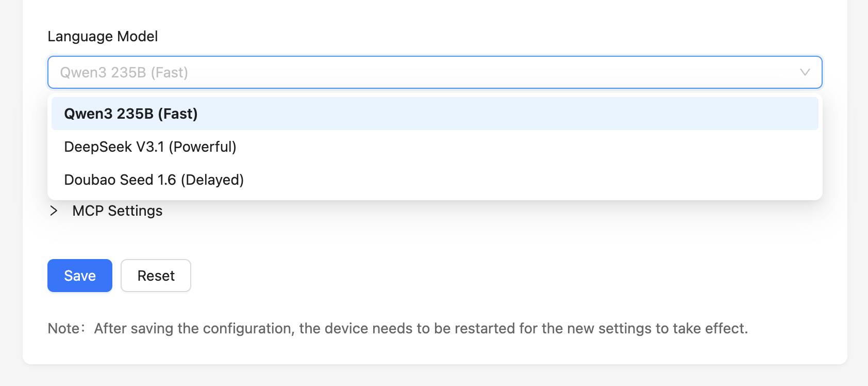868x386 pixels.
Task: Select the Qwen3 235B (Fast) option
Action: coord(131,114)
